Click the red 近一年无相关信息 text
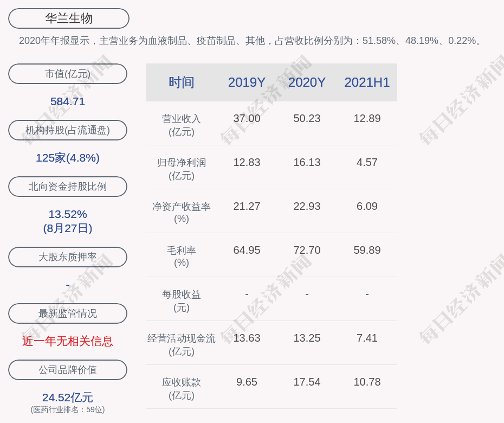 68,341
